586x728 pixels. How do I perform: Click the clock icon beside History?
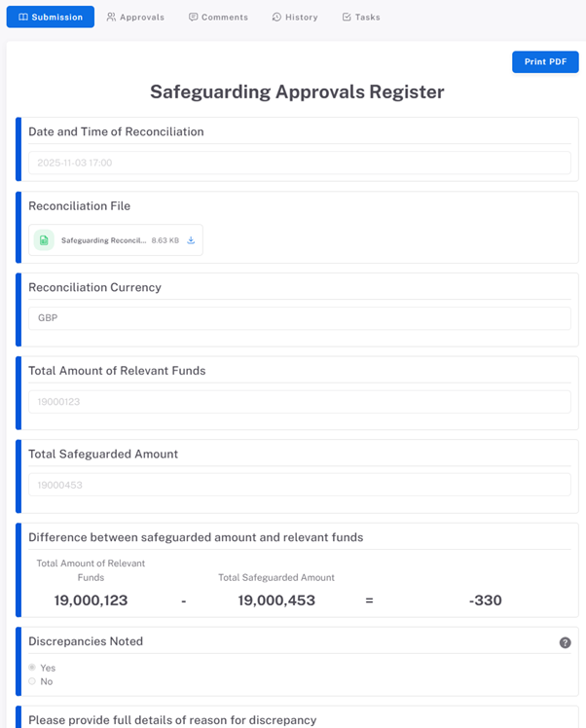coord(276,18)
